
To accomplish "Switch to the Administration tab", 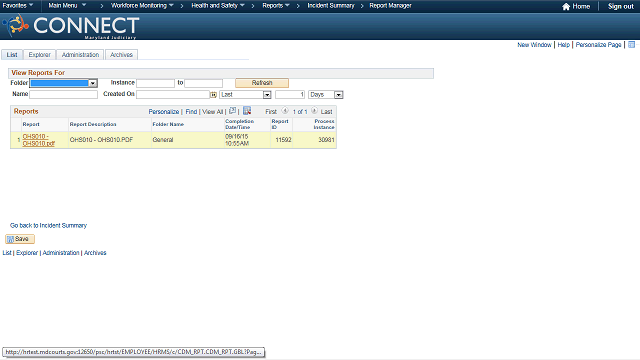I will point(80,55).
